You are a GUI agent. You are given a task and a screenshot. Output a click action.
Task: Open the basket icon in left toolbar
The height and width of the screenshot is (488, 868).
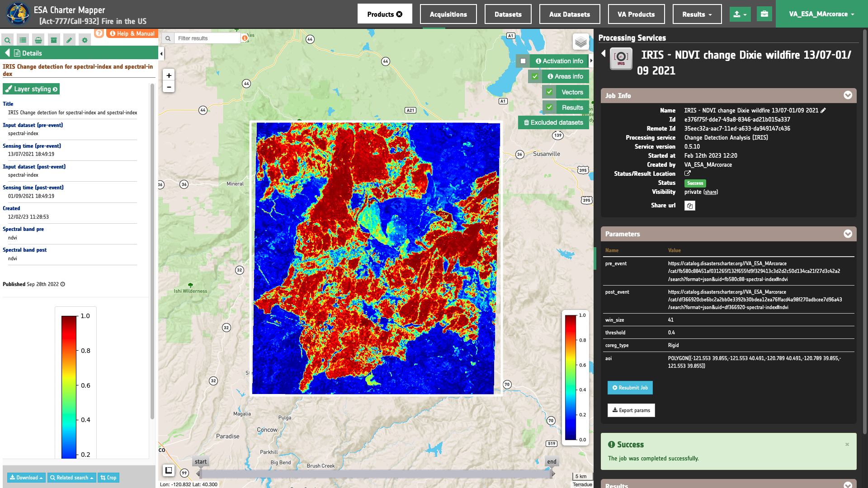tap(38, 40)
